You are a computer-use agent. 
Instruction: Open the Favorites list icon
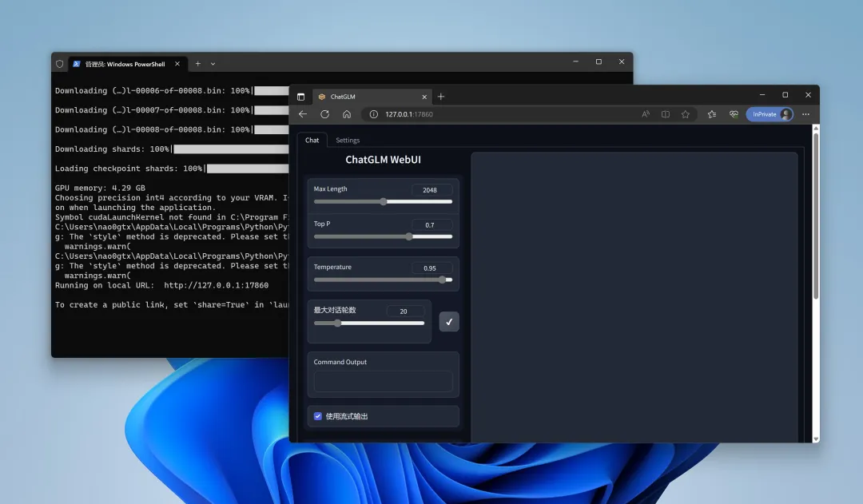[x=712, y=114]
